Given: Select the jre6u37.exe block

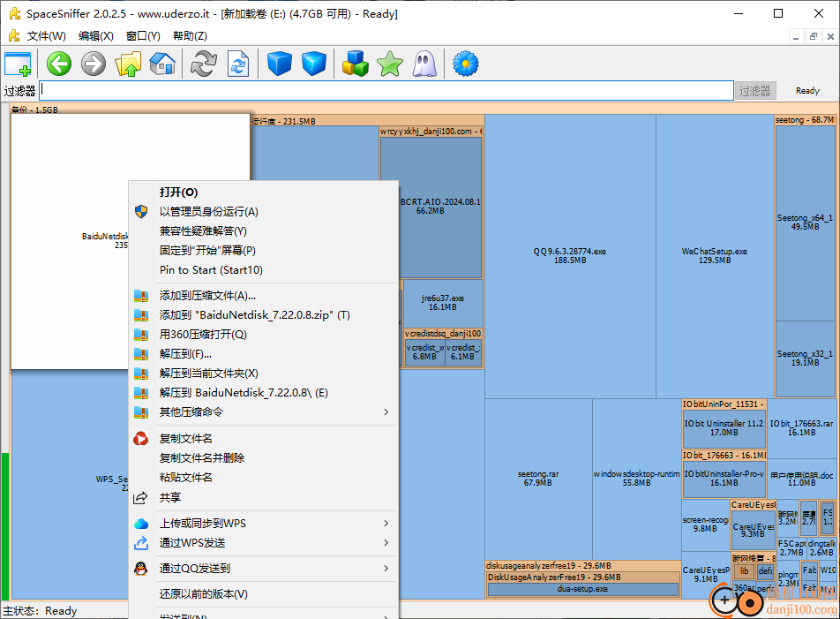Looking at the screenshot, I should 443,303.
